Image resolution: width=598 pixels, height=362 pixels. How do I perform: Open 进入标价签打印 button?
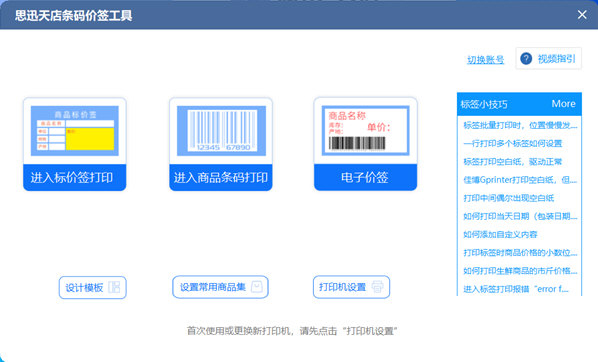[75, 177]
